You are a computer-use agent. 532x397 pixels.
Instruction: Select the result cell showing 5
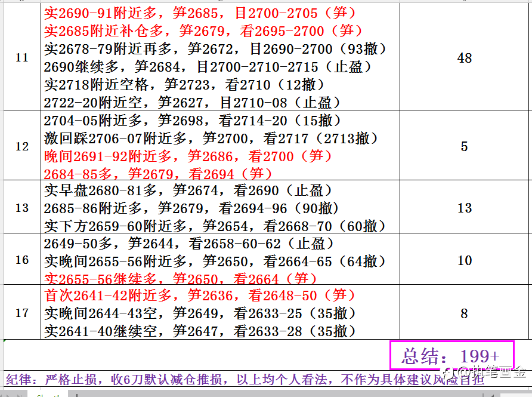pyautogui.click(x=464, y=146)
